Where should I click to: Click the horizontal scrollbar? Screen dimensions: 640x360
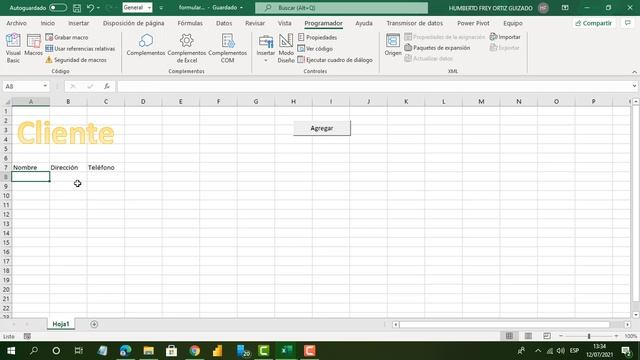[504, 324]
